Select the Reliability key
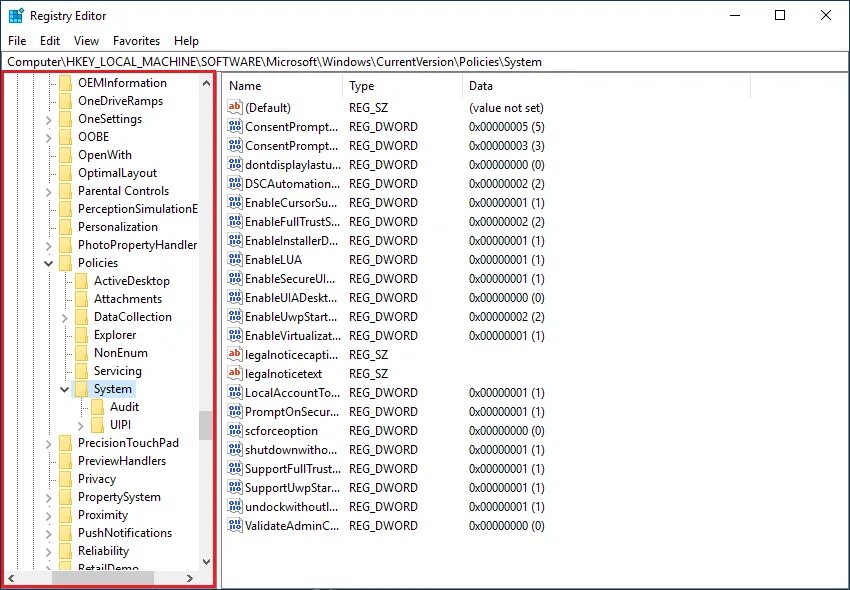 coord(104,551)
